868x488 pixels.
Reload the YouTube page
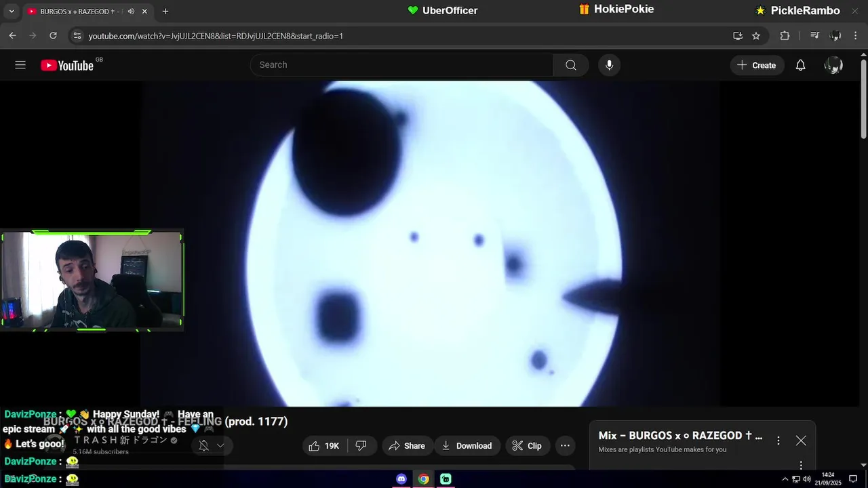(x=53, y=36)
